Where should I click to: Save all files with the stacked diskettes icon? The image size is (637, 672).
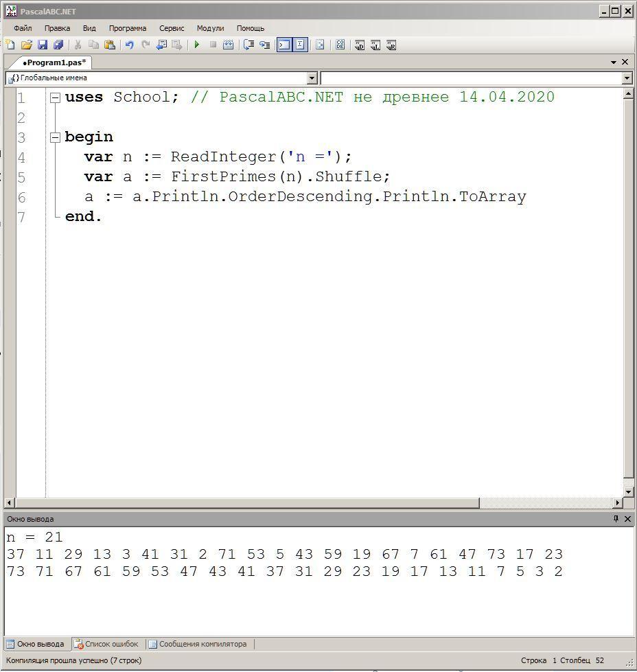[x=58, y=45]
